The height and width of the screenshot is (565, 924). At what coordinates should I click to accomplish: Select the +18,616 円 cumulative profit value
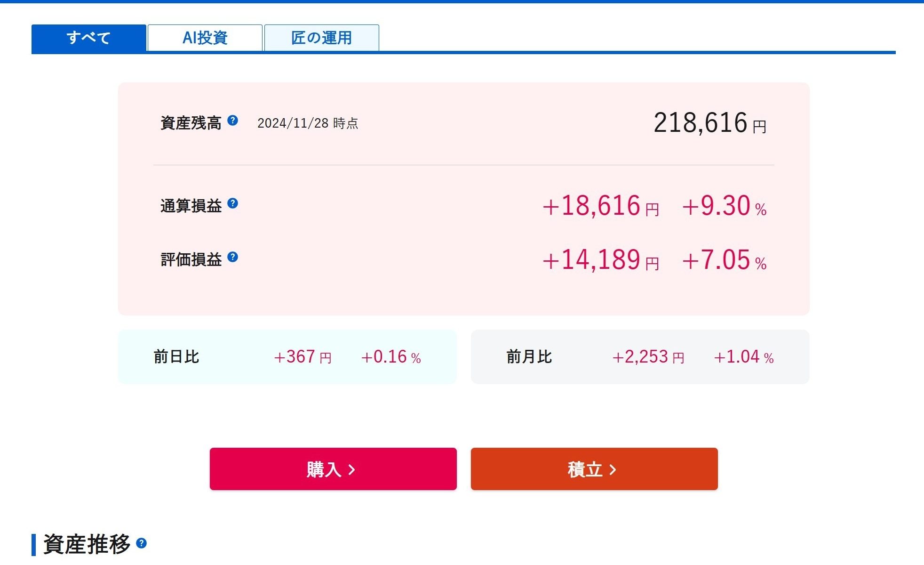point(600,206)
